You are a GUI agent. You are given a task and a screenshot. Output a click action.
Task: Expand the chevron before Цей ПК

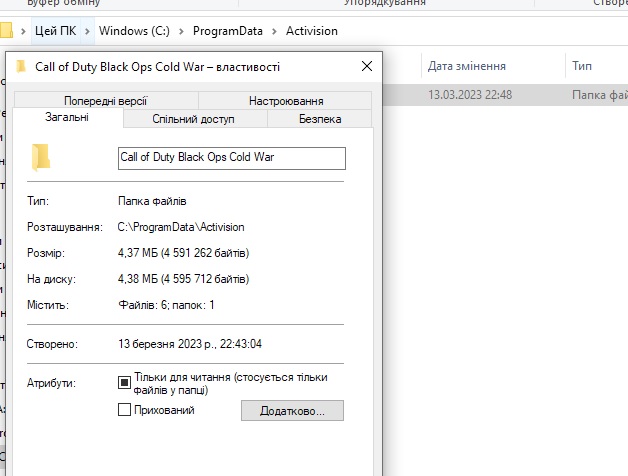[23, 31]
